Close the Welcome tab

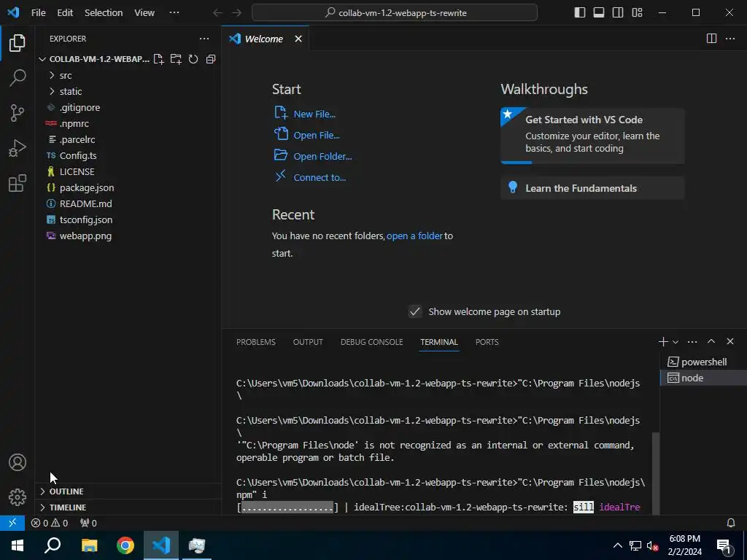click(298, 39)
